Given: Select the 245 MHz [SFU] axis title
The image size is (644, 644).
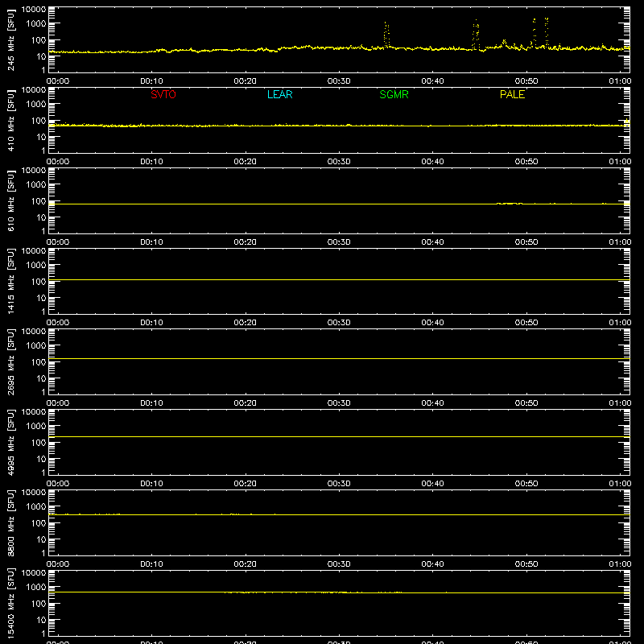Looking at the screenshot, I should 10,39.
